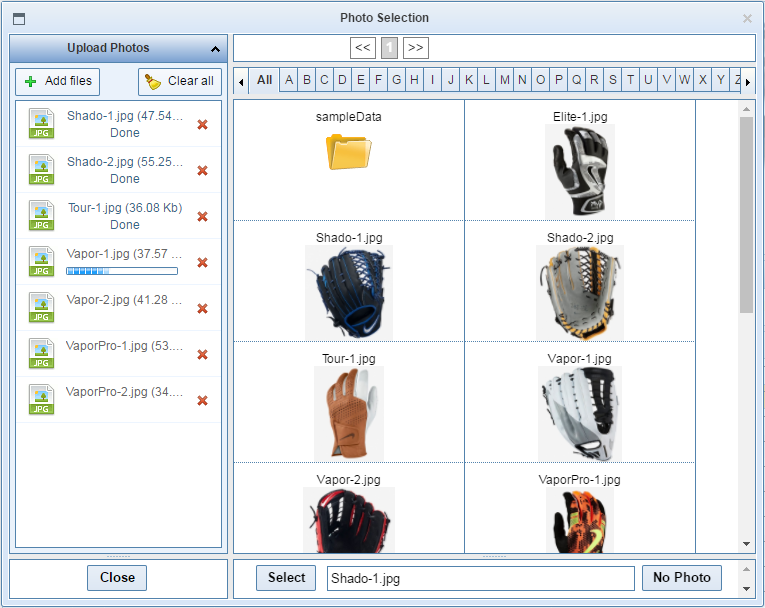Cancel the Vapor-1.jpg upload with red X
Image resolution: width=765 pixels, height=608 pixels.
[202, 263]
